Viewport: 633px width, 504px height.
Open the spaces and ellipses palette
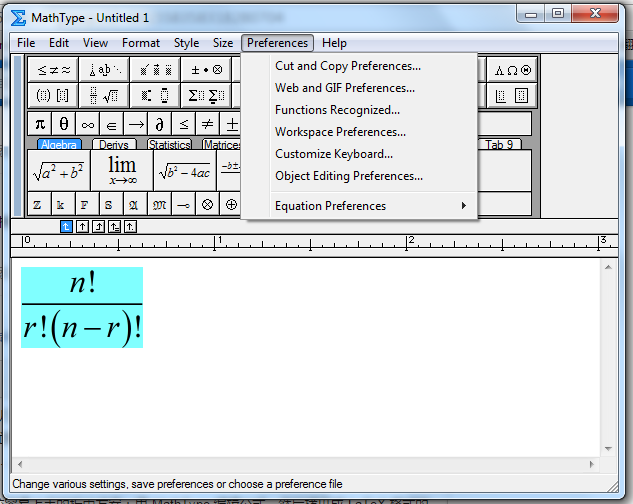point(104,70)
